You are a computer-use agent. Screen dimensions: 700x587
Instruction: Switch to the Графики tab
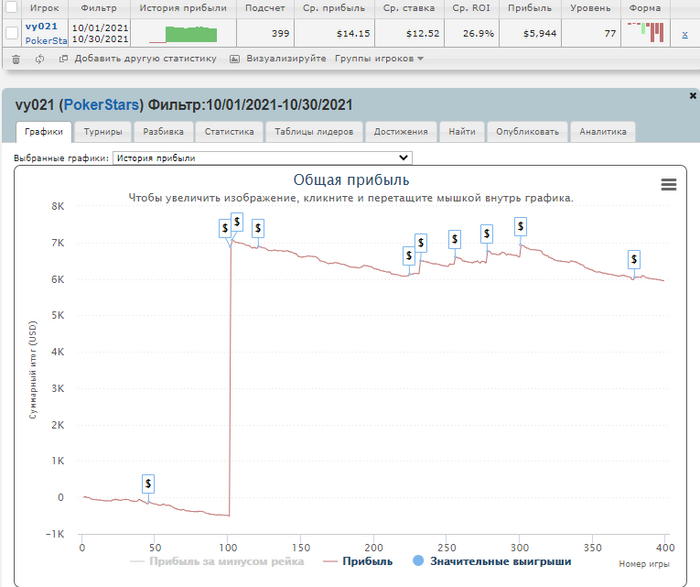click(44, 132)
